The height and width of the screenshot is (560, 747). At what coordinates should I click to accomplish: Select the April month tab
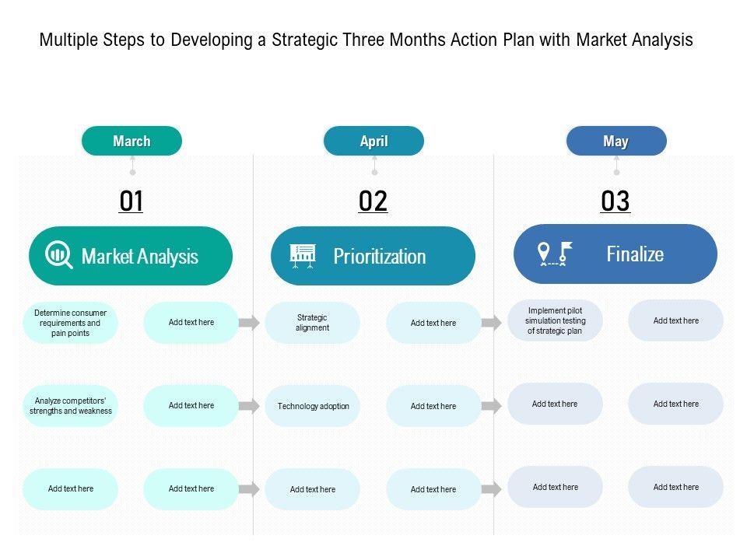point(373,142)
